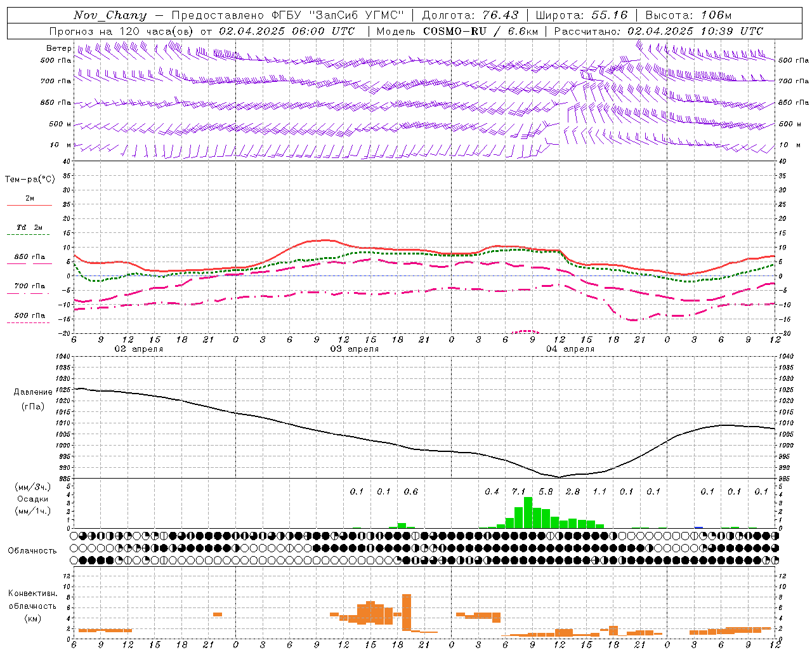Click the dashed '850 гПа' temperature legend line
This screenshot has height=650, width=812.
pyautogui.click(x=29, y=263)
